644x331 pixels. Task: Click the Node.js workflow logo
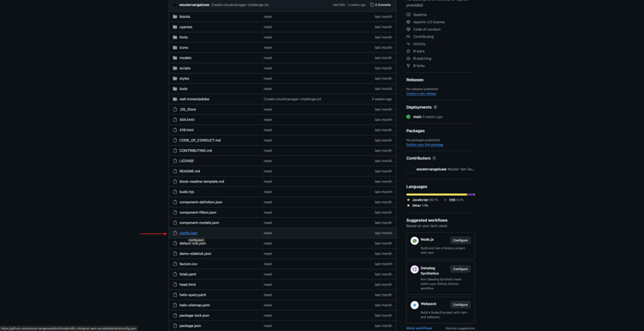[x=415, y=241]
